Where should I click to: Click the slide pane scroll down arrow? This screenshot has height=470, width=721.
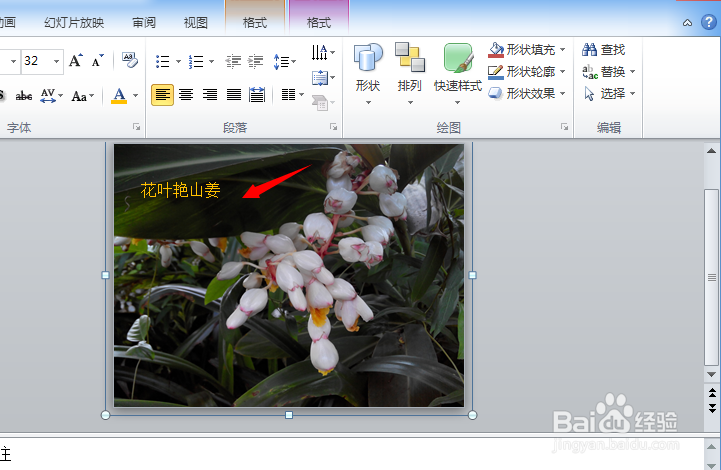pyautogui.click(x=711, y=374)
